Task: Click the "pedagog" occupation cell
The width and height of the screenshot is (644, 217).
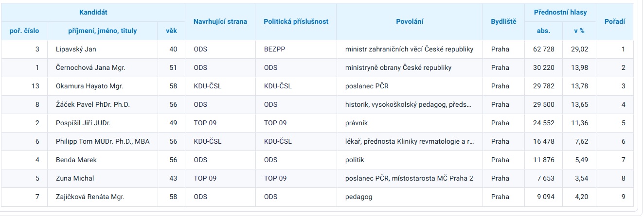Action: 358,197
